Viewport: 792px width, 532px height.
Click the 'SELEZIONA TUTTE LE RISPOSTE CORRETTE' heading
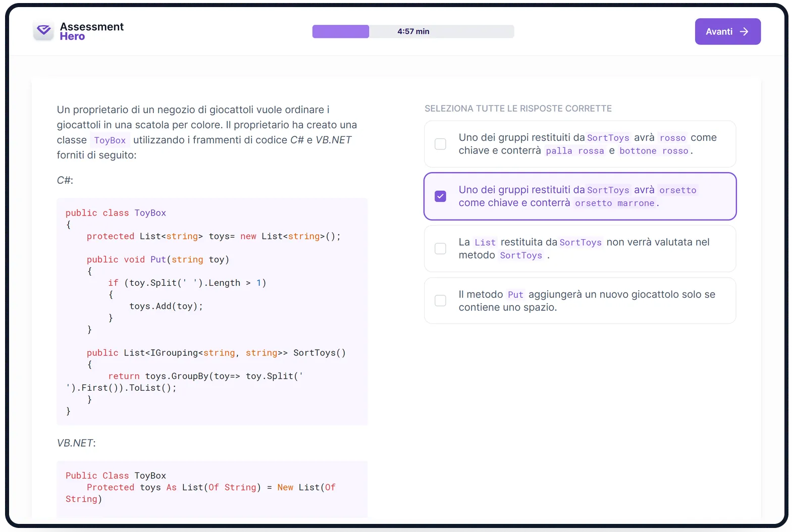[518, 109]
